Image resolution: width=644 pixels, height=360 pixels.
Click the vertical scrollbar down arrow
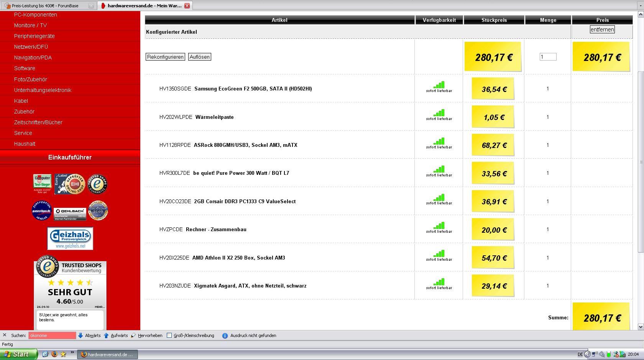641,327
